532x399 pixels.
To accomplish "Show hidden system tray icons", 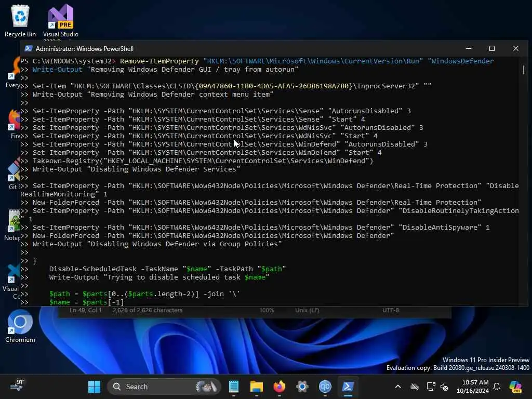I will [398, 387].
